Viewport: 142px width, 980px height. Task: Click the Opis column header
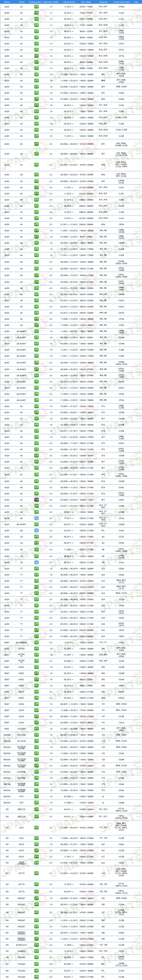(x=136, y=2)
